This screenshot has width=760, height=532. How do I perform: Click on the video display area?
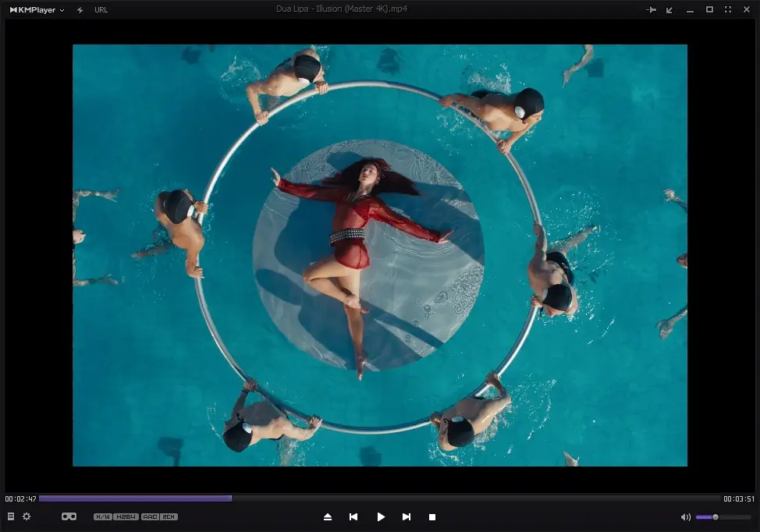coord(379,255)
